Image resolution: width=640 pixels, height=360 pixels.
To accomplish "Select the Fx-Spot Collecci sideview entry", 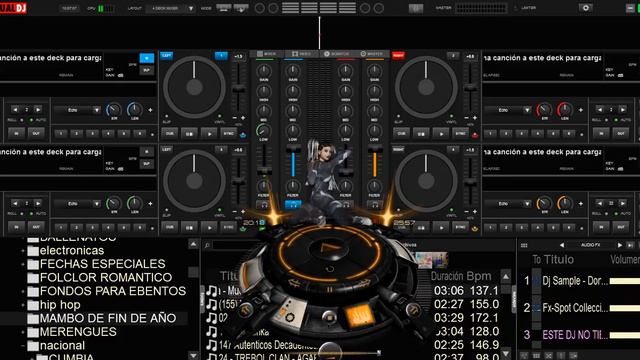I will pos(575,308).
